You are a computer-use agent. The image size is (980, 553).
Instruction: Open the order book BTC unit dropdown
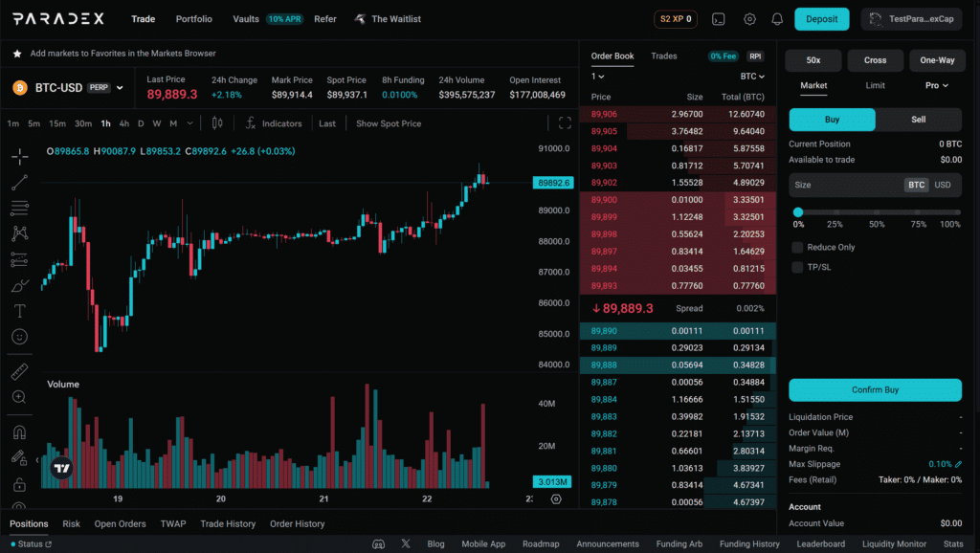752,77
